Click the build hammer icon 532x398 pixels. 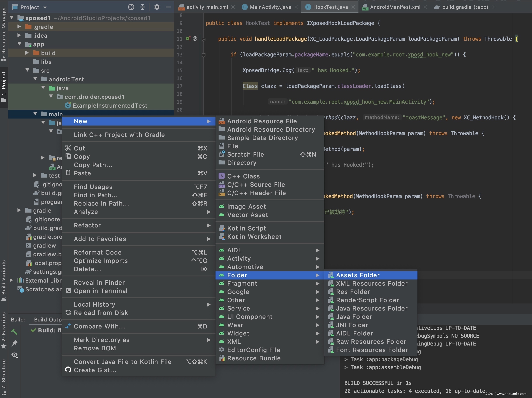[x=14, y=332]
